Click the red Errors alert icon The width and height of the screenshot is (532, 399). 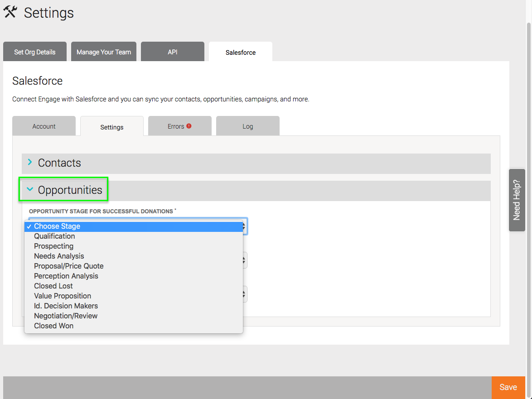tap(189, 126)
